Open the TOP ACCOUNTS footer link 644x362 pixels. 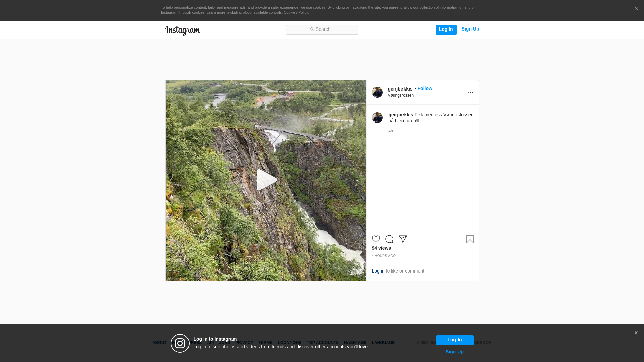tap(323, 343)
